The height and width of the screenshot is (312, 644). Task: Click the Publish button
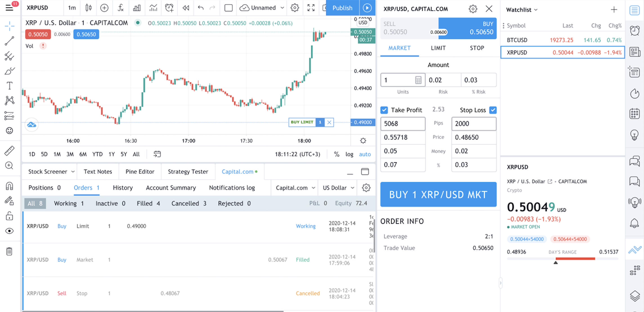pyautogui.click(x=342, y=8)
